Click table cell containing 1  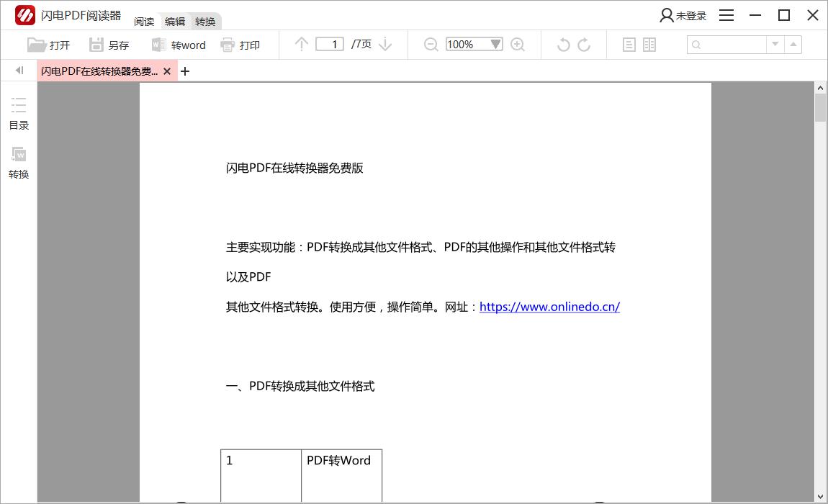261,475
